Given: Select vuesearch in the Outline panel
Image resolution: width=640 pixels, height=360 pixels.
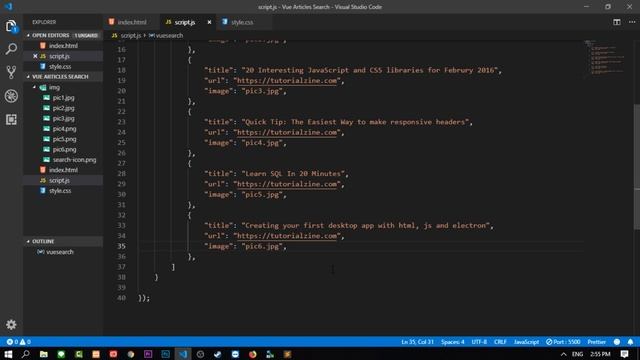Looking at the screenshot, I should [60, 252].
